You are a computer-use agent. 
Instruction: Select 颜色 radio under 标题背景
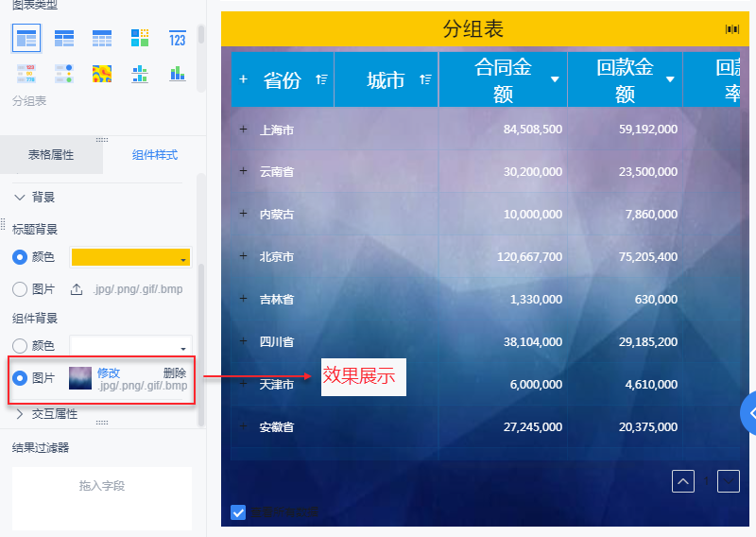pyautogui.click(x=20, y=257)
